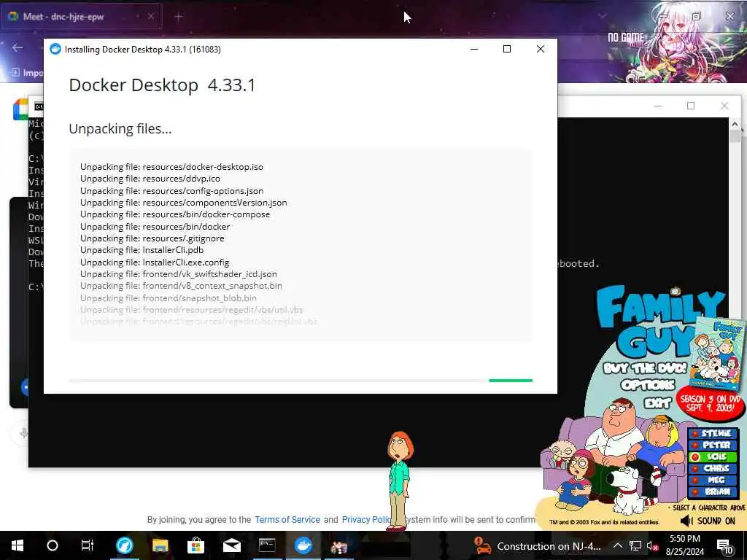Click the muted volume tray icon
This screenshot has width=747, height=560.
652,546
